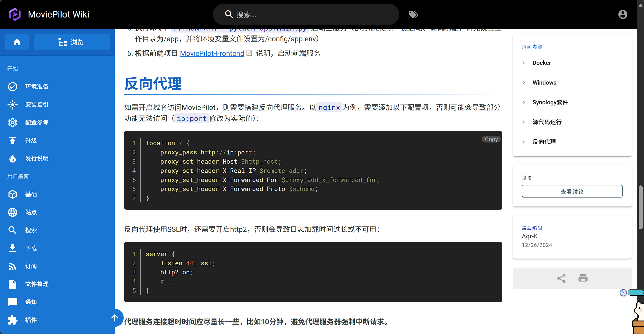Follow the MoviePilot-Frontend link

click(212, 53)
